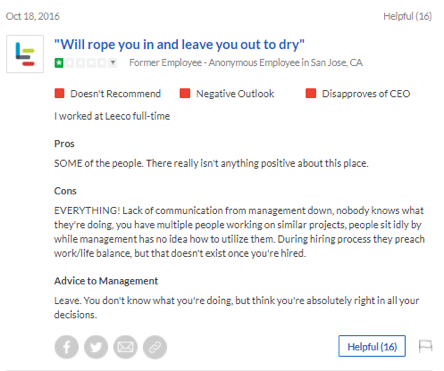444x371 pixels.
Task: Click the green first rating star
Action: (59, 63)
